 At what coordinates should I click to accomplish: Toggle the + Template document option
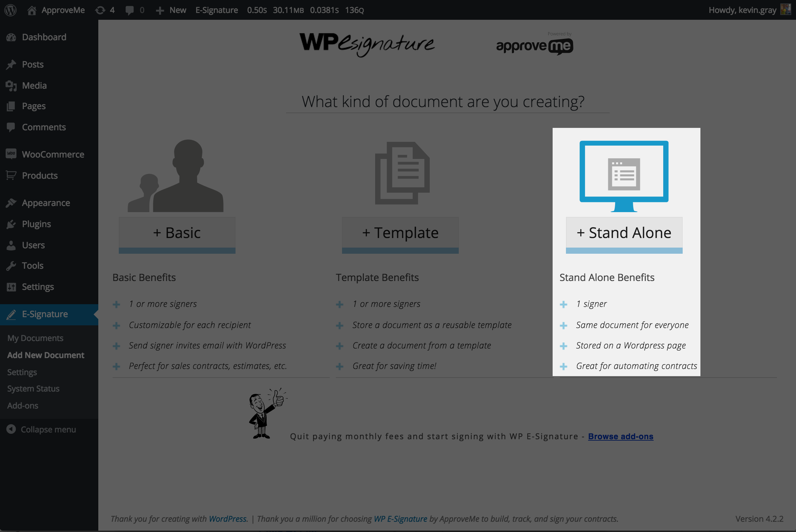coord(401,232)
